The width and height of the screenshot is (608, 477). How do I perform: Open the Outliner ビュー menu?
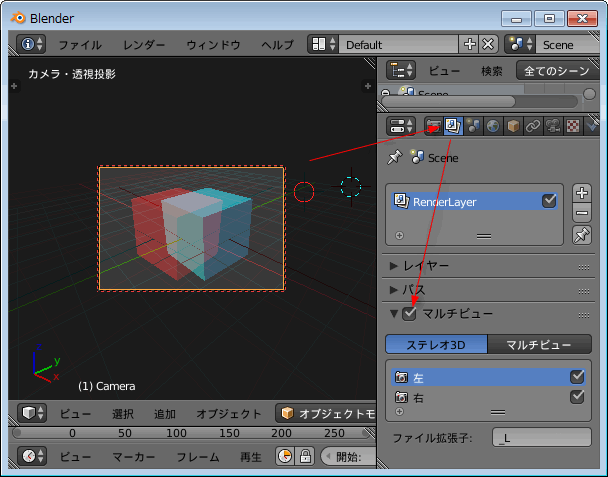coord(444,71)
